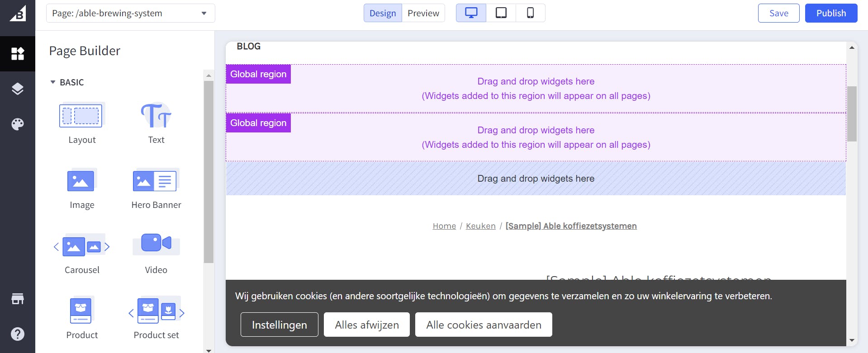Click preview pane scroll down arrow
The image size is (868, 353).
852,340
